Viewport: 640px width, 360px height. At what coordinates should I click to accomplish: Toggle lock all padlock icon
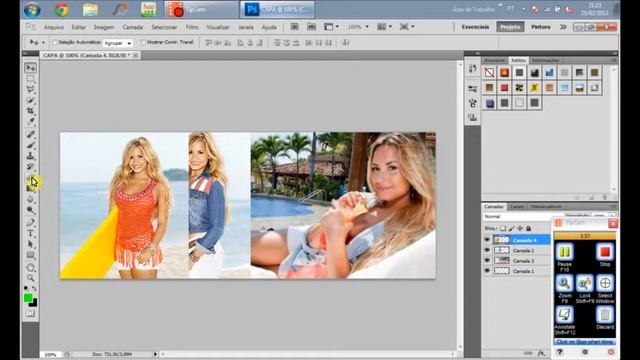(x=529, y=229)
